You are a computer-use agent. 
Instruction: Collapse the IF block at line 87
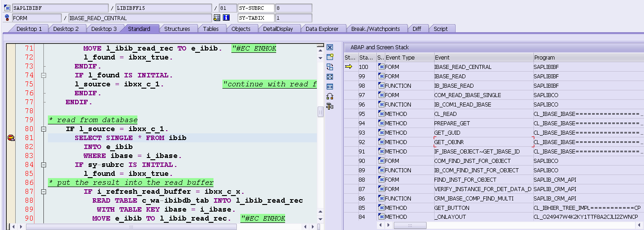[x=43, y=192]
